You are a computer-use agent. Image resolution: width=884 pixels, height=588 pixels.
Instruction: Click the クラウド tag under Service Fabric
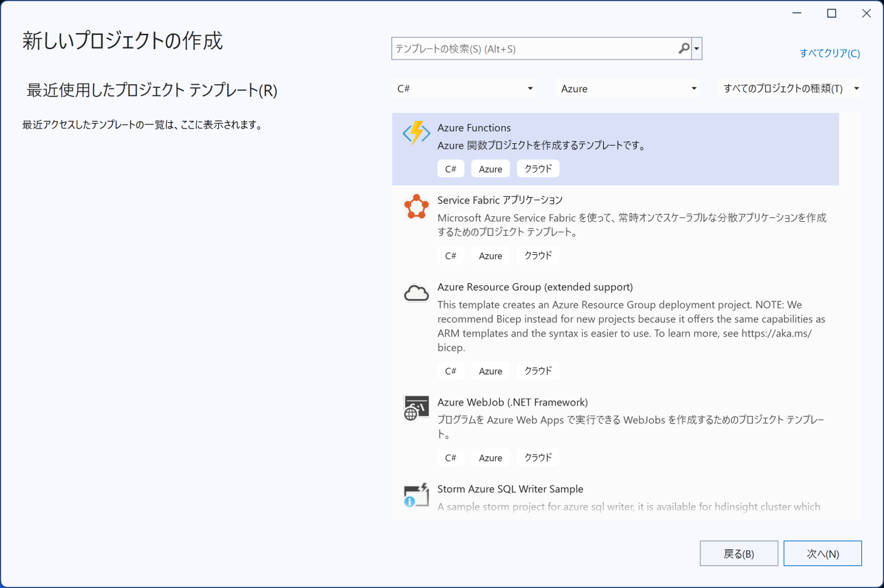(538, 256)
